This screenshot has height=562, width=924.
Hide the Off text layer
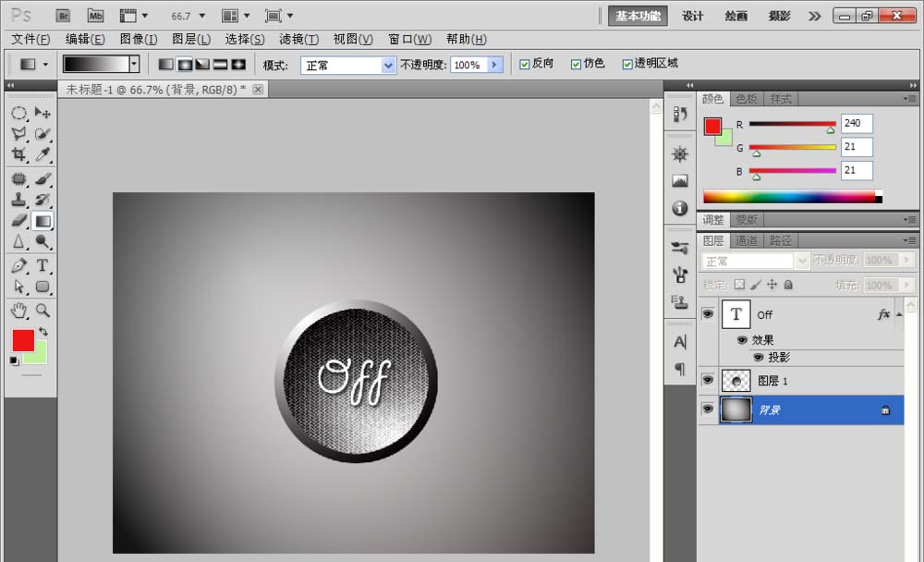click(x=708, y=314)
